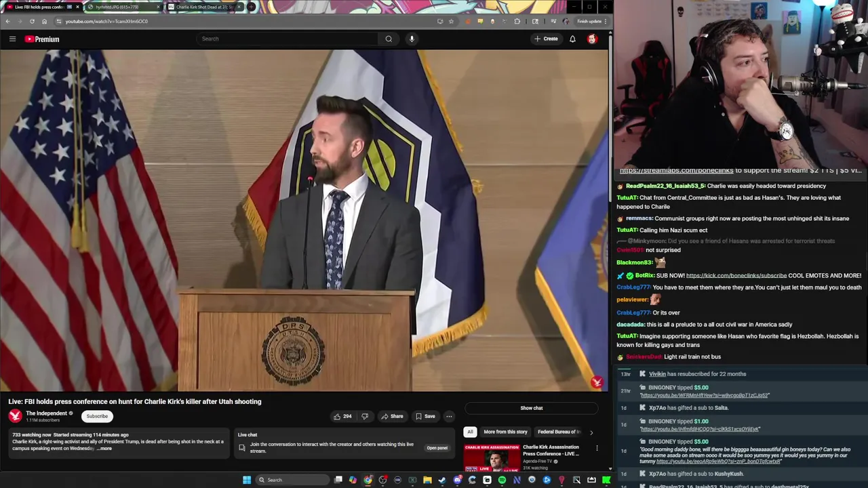Go to YouTube Premium home logo
The height and width of the screenshot is (488, 868).
click(x=42, y=39)
